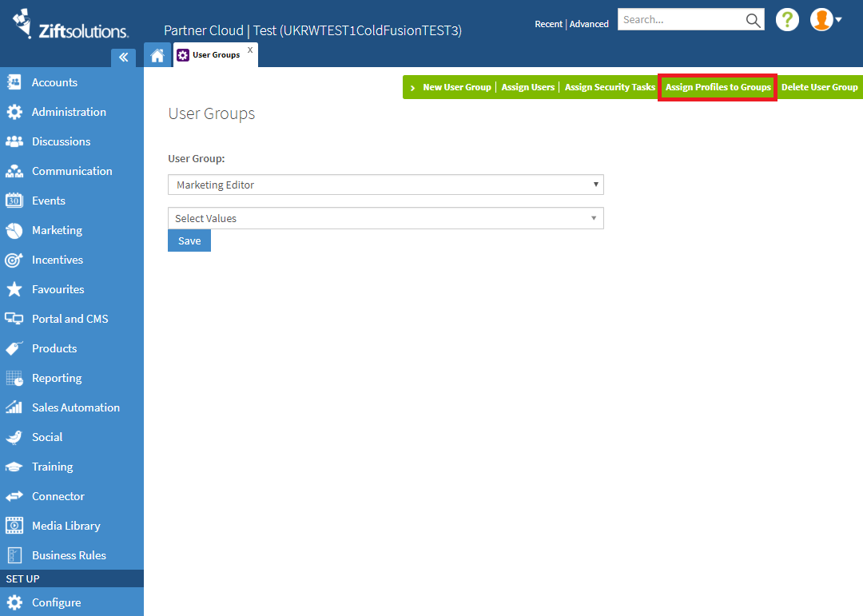The image size is (863, 616).
Task: Open the Select Values dropdown
Action: 386,219
